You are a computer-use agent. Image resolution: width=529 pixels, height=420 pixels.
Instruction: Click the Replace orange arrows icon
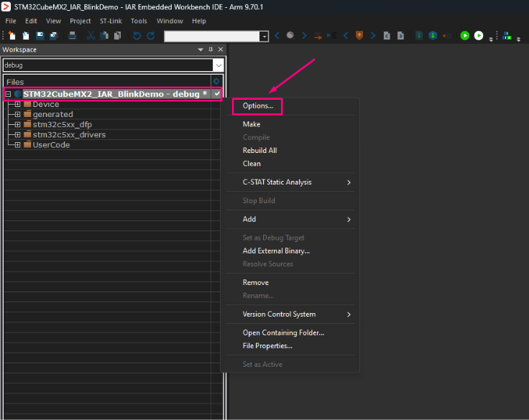(x=318, y=35)
